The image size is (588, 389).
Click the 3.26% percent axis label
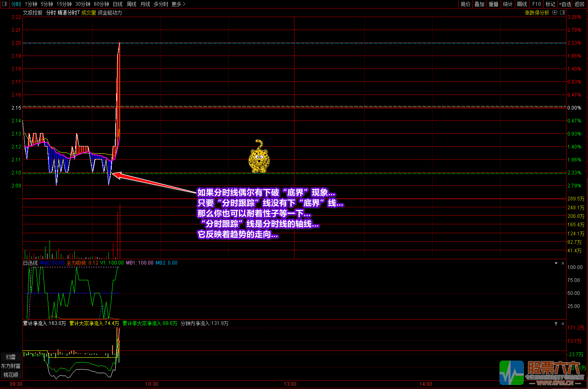574,17
